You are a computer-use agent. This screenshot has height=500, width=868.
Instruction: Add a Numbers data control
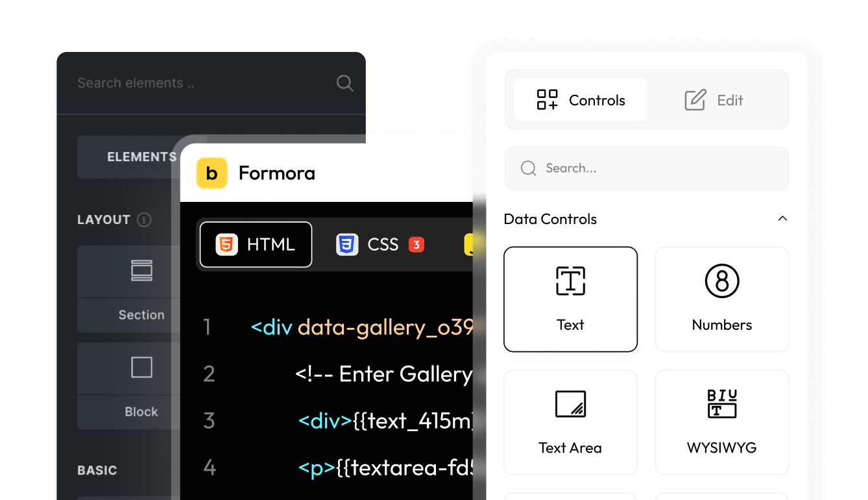(x=721, y=299)
